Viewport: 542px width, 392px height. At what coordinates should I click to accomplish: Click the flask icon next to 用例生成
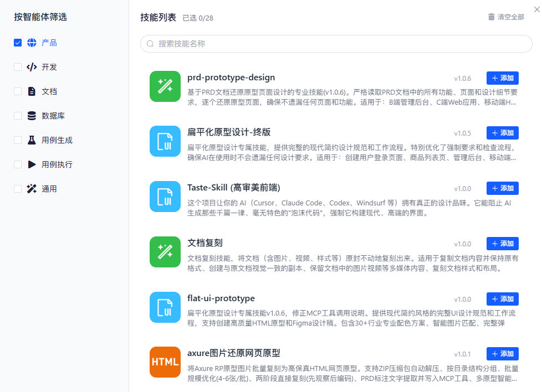tap(32, 140)
